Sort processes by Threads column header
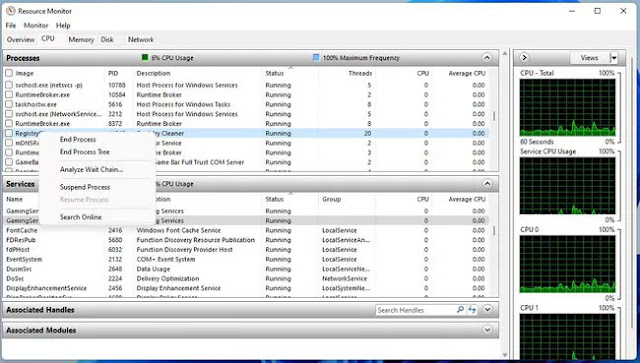This screenshot has height=363, width=640. coord(360,73)
